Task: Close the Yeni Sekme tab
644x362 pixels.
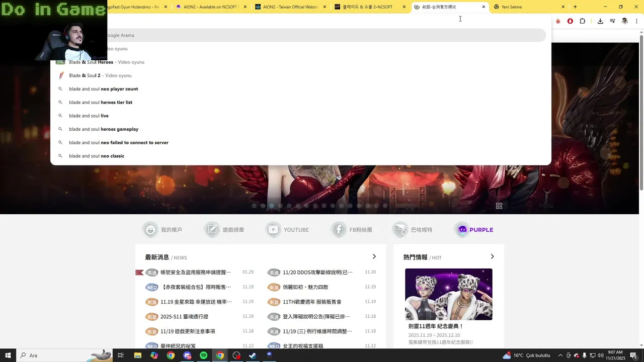Action: pyautogui.click(x=563, y=7)
